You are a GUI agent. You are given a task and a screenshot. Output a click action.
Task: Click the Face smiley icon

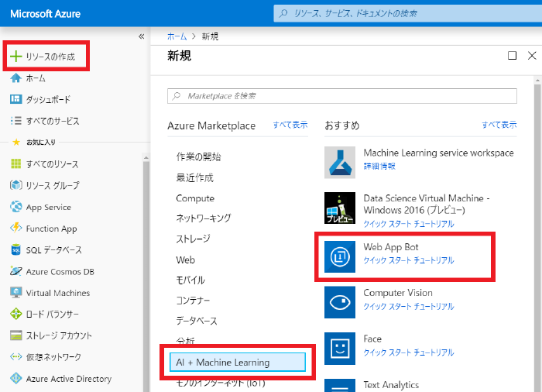tap(340, 349)
